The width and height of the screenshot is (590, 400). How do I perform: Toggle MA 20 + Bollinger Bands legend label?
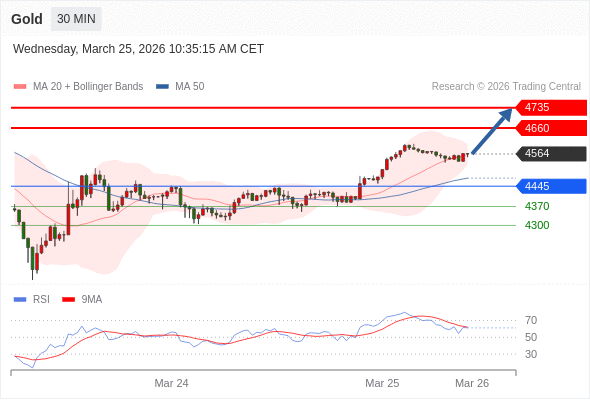pos(88,87)
